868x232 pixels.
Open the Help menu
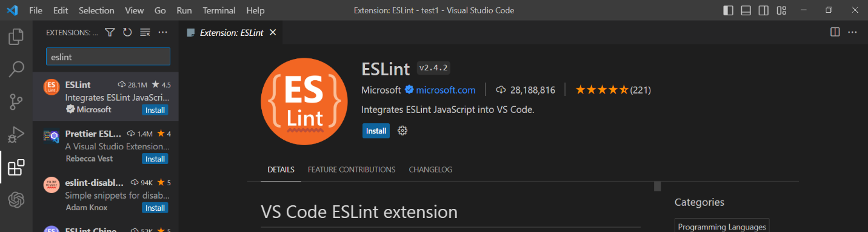point(256,10)
